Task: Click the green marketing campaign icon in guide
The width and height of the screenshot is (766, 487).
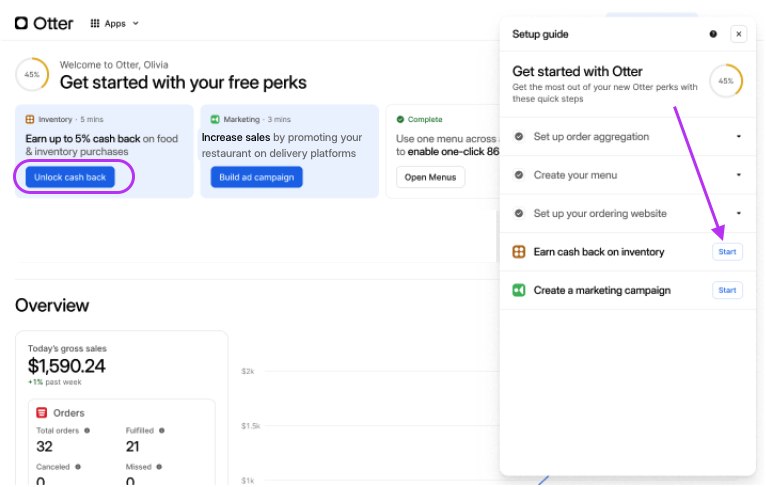Action: (x=519, y=290)
